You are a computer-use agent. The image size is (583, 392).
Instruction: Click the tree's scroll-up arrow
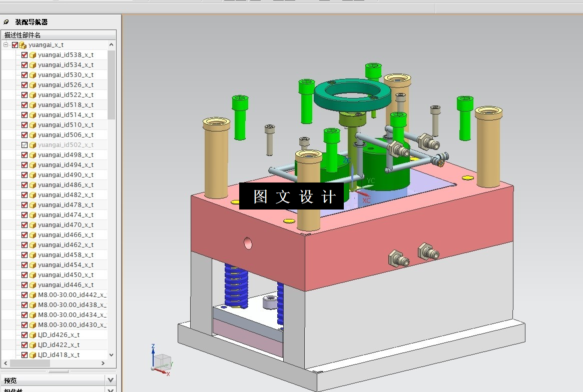[x=111, y=44]
